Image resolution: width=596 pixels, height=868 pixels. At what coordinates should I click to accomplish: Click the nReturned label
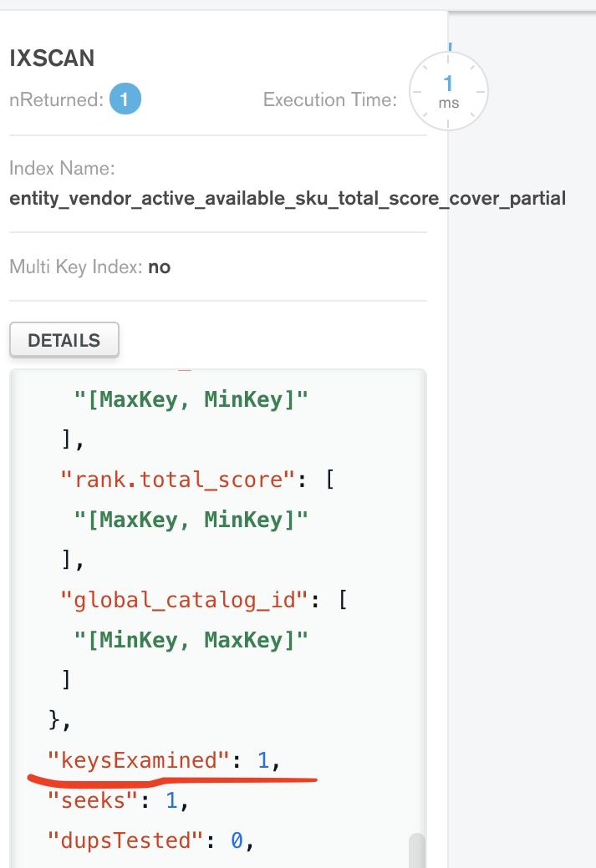click(x=56, y=100)
